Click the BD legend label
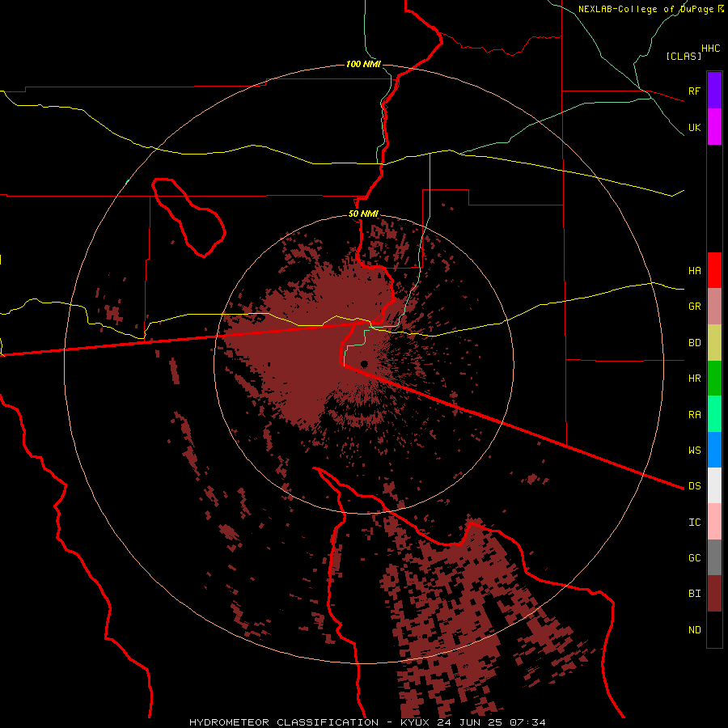728x728 pixels. 694,343
